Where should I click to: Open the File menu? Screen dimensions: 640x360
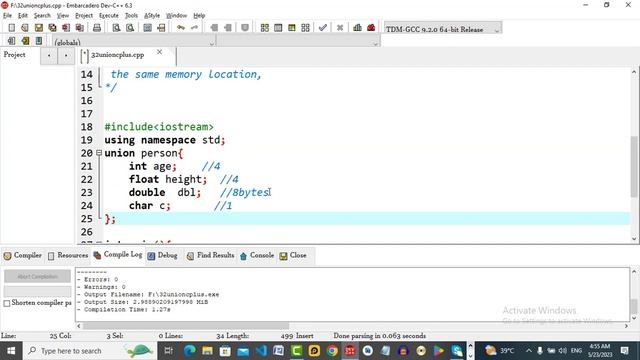point(7,16)
